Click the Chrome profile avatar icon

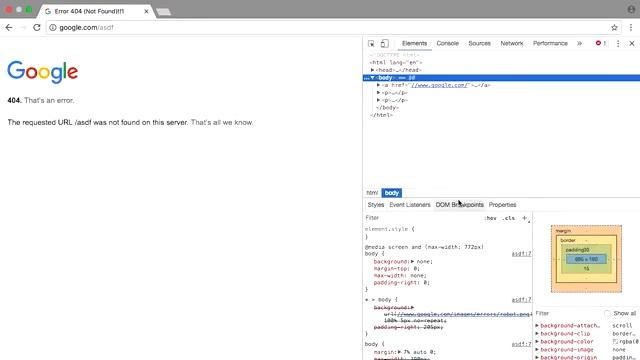pyautogui.click(x=631, y=9)
